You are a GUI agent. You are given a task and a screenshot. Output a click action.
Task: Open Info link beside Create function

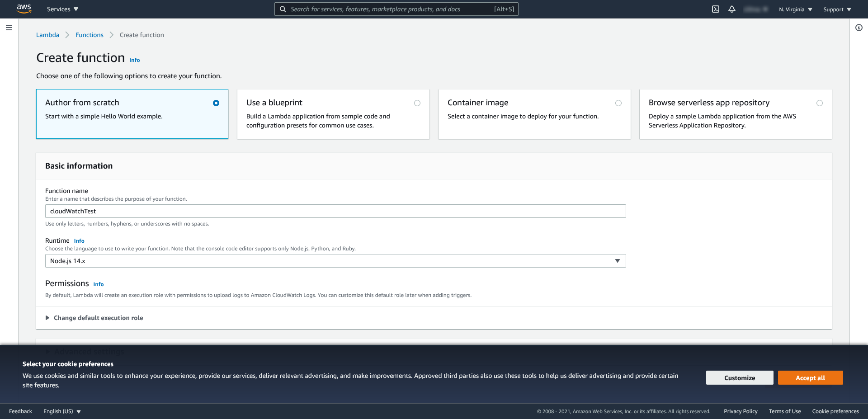coord(135,60)
